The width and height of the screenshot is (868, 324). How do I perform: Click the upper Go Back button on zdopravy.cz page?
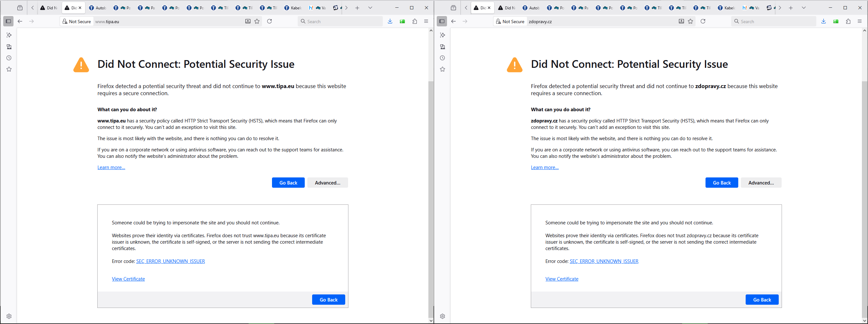tap(722, 183)
